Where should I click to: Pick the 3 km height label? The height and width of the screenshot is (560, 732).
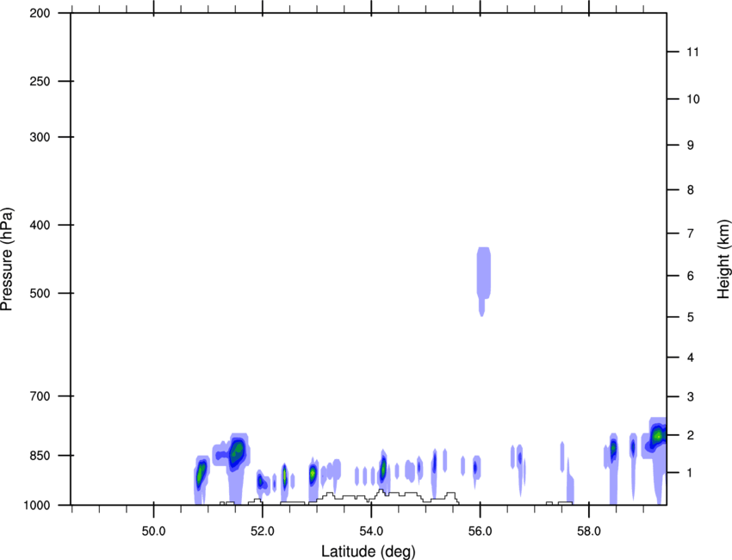pos(691,397)
